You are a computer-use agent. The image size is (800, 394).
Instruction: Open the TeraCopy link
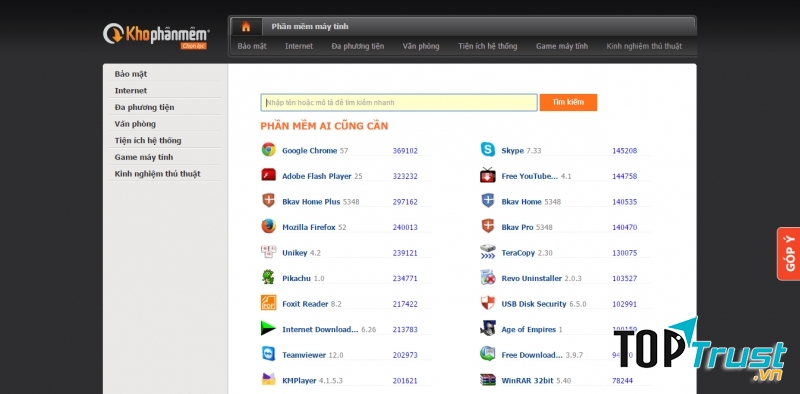point(518,253)
